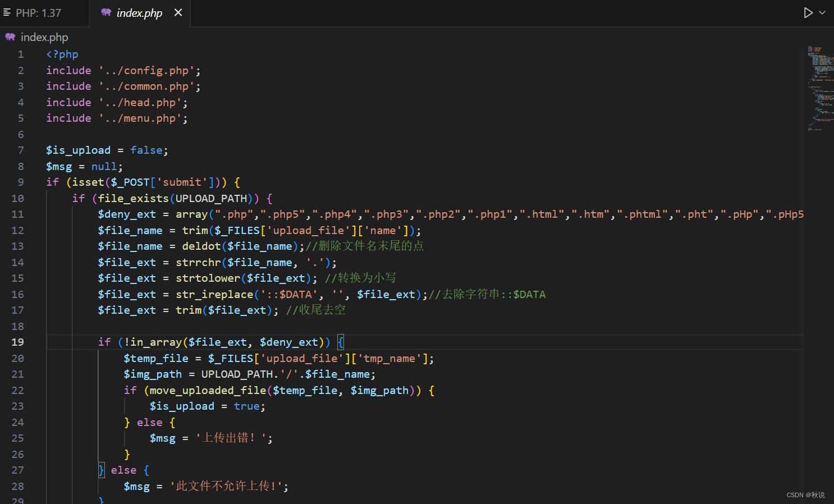Click '../menu.php' include path
Screen dimensions: 834x504
point(140,118)
